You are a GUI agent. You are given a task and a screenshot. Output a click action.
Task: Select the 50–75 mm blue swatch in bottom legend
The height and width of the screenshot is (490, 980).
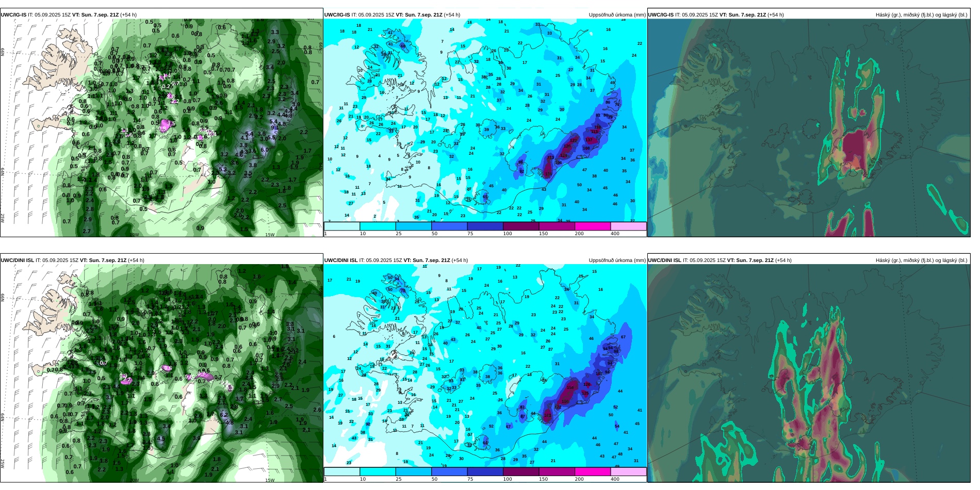449,472
